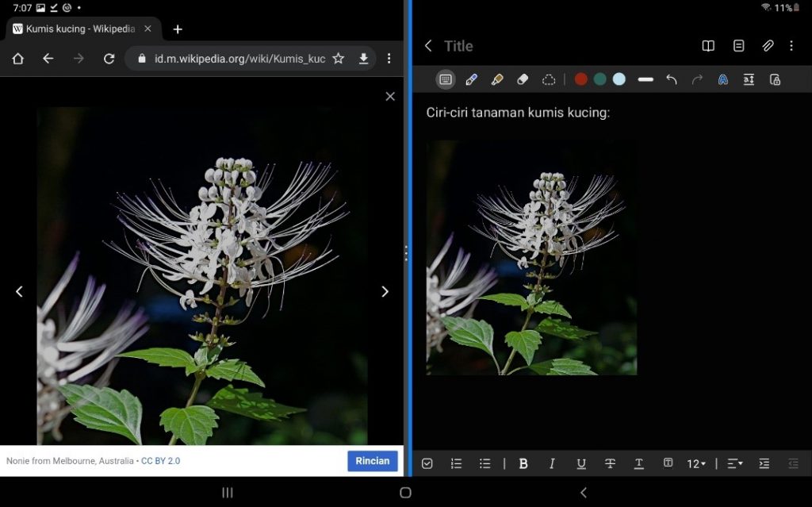Open Chrome's three-dot overflow menu
Screen dimensions: 812x507
(389, 59)
